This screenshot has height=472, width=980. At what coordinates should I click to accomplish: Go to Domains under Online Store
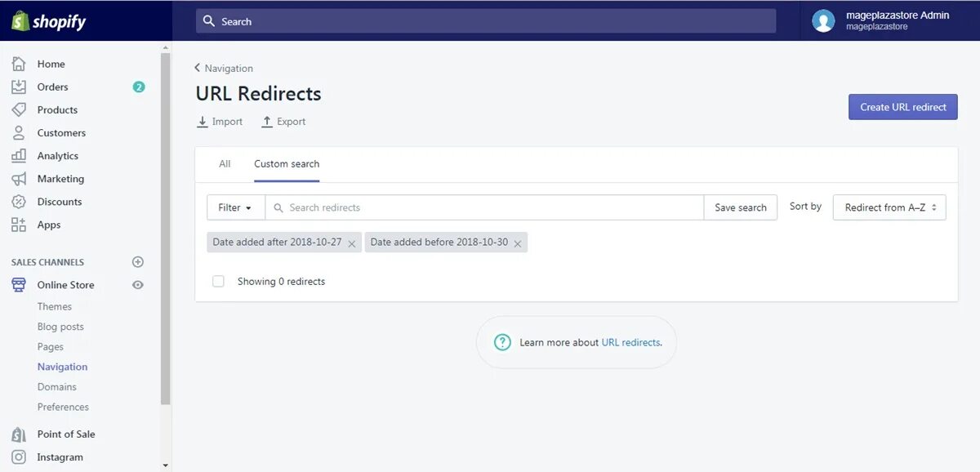click(x=57, y=387)
